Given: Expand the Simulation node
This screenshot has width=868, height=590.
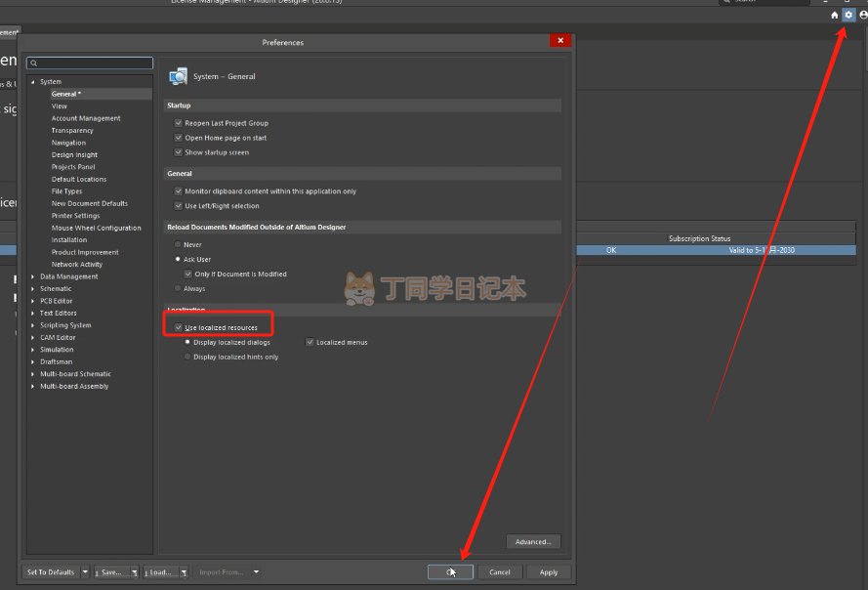Looking at the screenshot, I should [32, 350].
